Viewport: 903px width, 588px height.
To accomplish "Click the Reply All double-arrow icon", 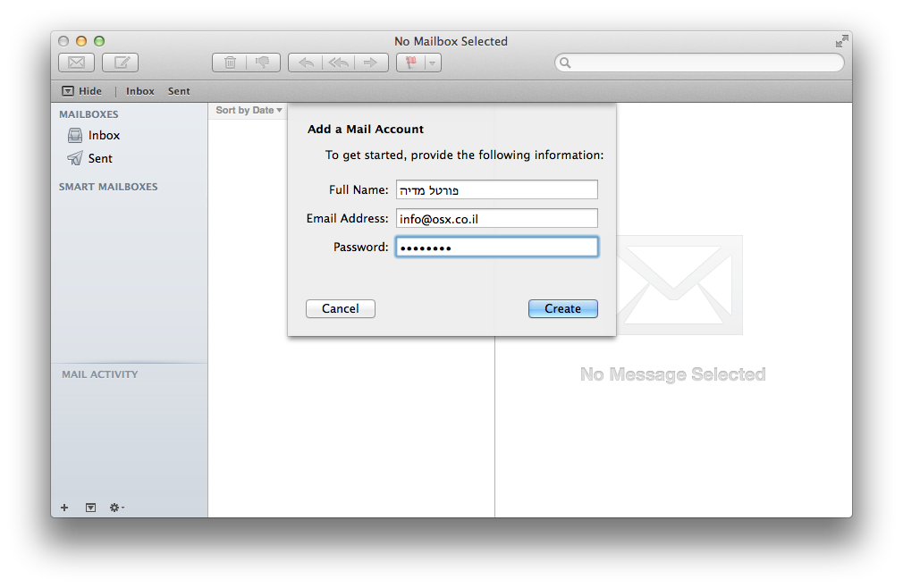I will 339,63.
